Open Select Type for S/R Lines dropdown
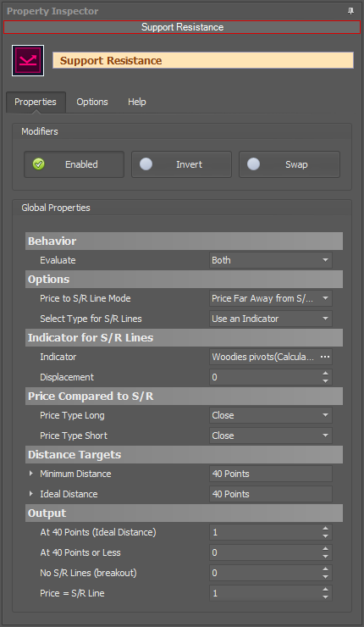 [x=271, y=319]
